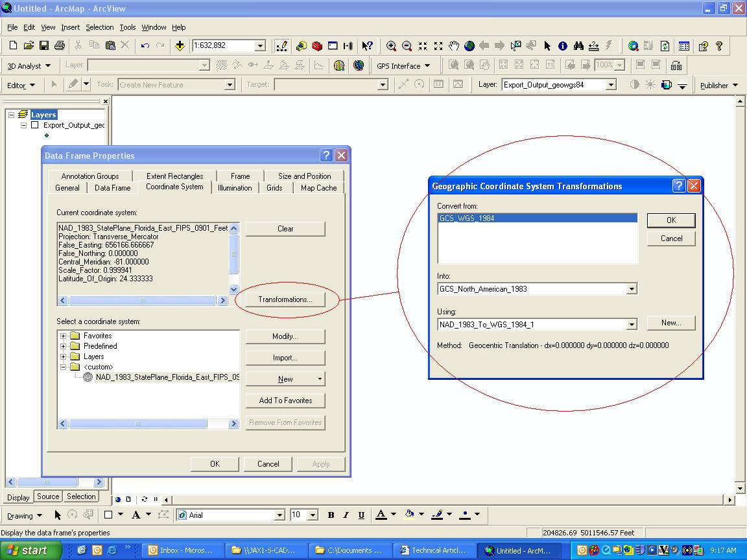Image resolution: width=747 pixels, height=560 pixels.
Task: Click the Add Data plus icon
Action: point(180,46)
